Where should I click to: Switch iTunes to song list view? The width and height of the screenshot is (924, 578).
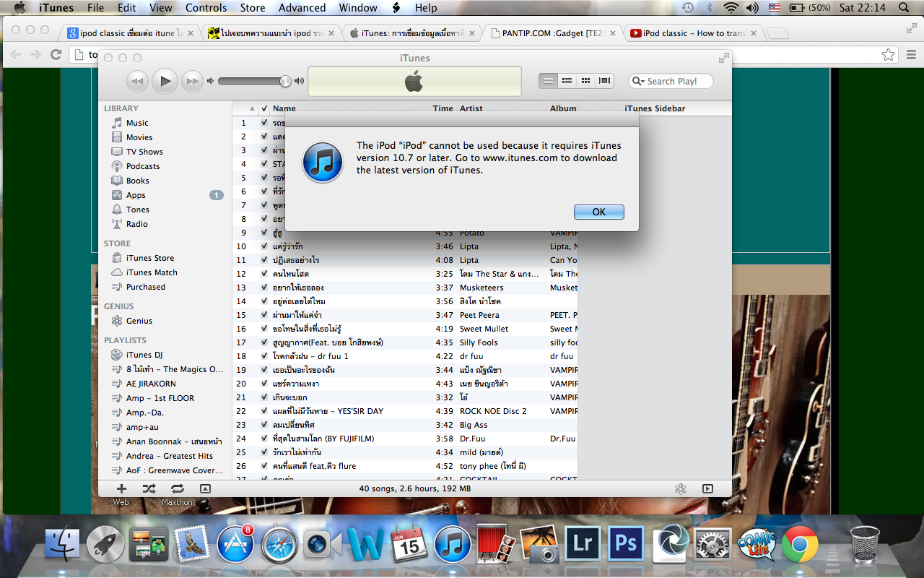(549, 81)
